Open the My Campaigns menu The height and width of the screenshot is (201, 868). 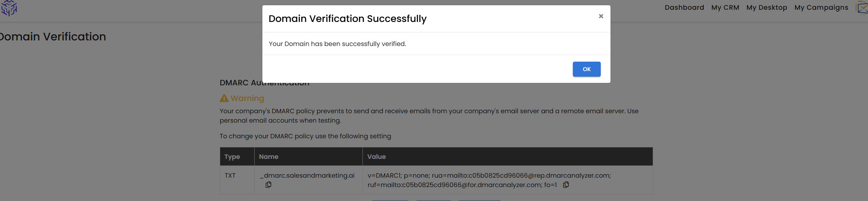click(x=821, y=7)
